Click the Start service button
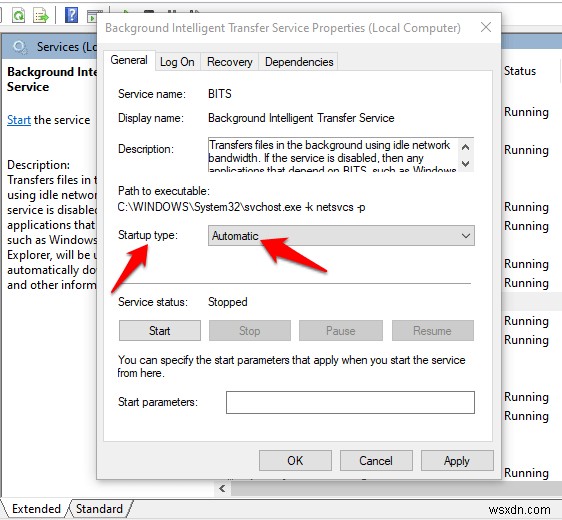The height and width of the screenshot is (520, 562). [160, 330]
